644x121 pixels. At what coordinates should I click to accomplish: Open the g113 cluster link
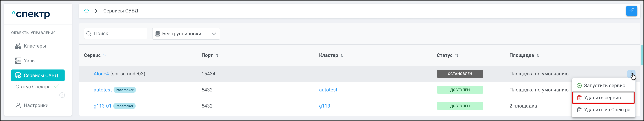coord(324,106)
